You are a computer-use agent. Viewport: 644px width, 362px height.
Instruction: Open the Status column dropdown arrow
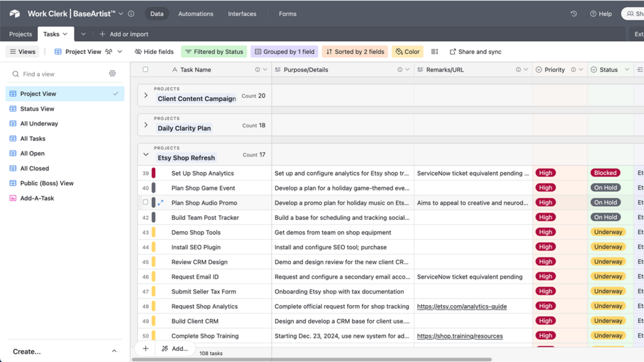pyautogui.click(x=627, y=70)
